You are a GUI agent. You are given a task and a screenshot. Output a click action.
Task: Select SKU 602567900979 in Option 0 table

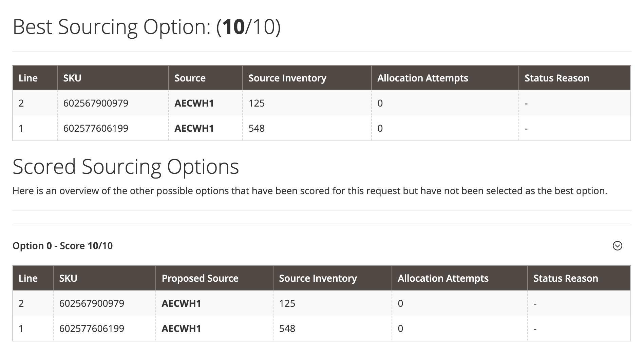[x=92, y=303]
